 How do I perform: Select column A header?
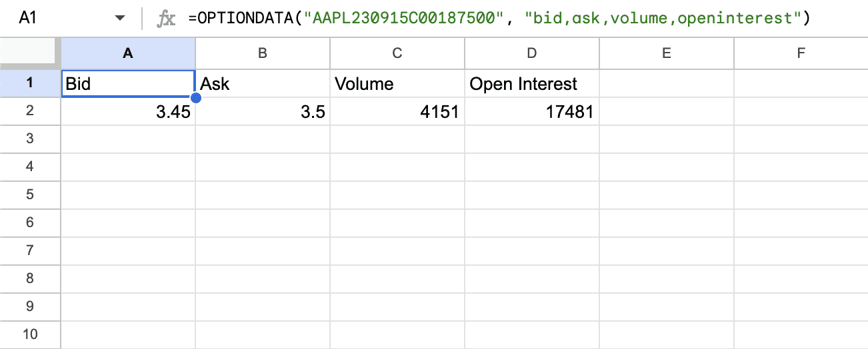point(128,53)
